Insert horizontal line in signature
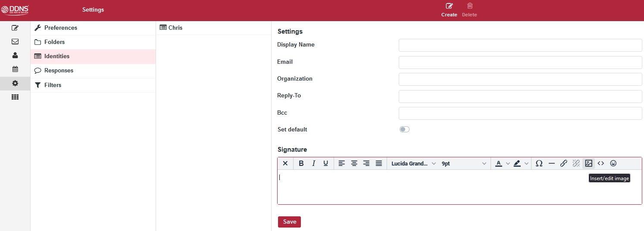 551,163
